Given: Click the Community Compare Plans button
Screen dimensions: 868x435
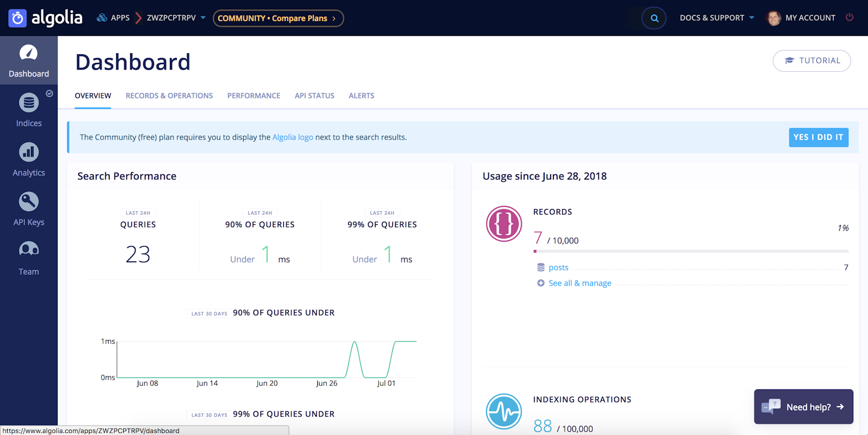Looking at the screenshot, I should [278, 18].
